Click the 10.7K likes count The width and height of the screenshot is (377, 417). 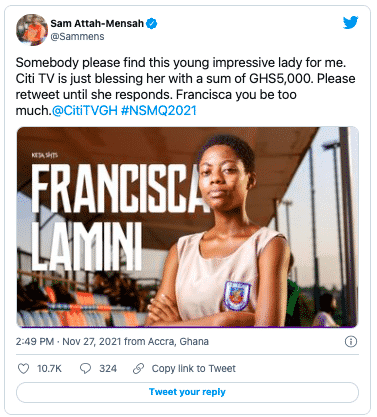49,369
